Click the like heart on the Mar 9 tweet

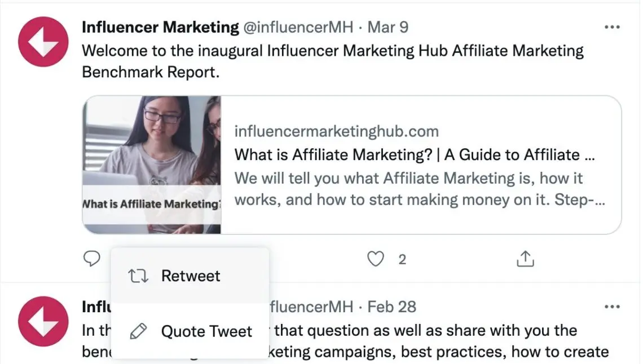click(375, 259)
